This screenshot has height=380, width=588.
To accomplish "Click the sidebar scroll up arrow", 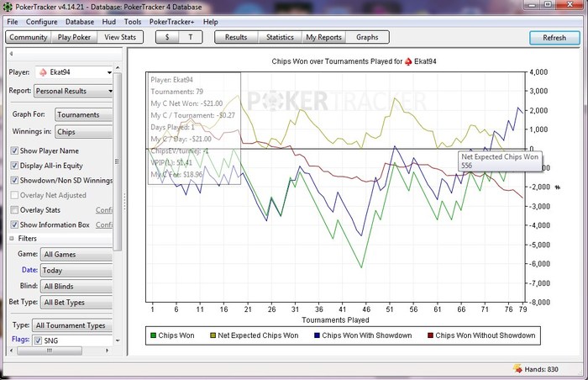I will [118, 67].
